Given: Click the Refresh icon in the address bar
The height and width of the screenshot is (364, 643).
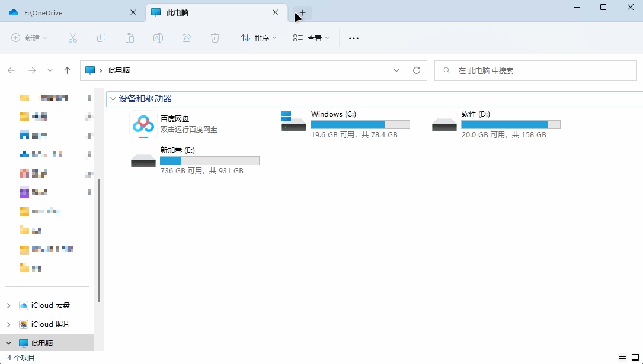Looking at the screenshot, I should click(x=416, y=70).
